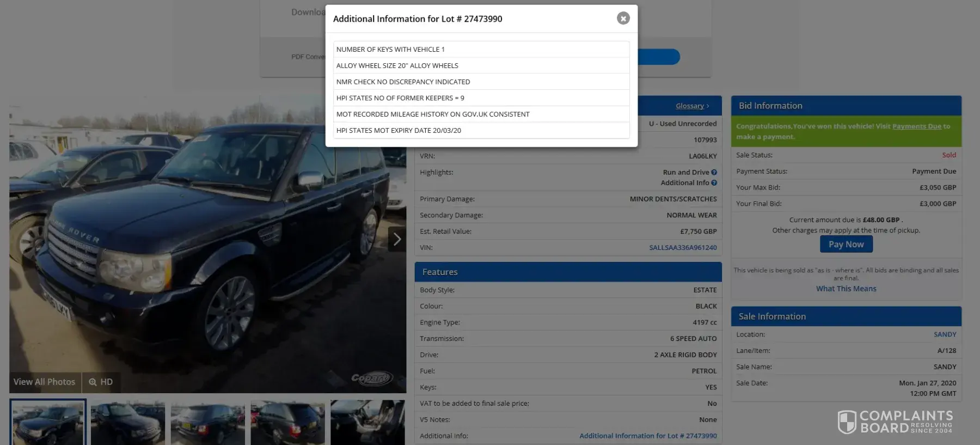The image size is (980, 445).
Task: Click the VIN number link
Action: click(x=683, y=248)
